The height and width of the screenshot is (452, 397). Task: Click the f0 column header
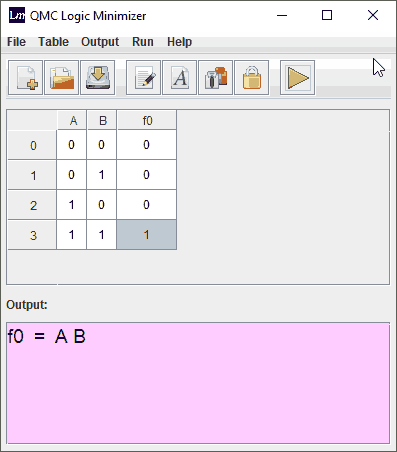147,120
